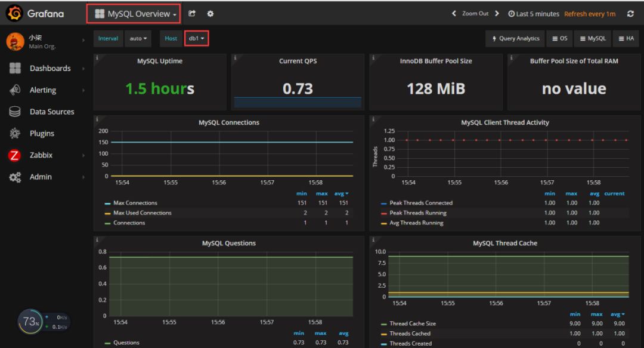Screen dimensions: 644x348
Task: Open the Interval auto dropdown
Action: (x=138, y=38)
